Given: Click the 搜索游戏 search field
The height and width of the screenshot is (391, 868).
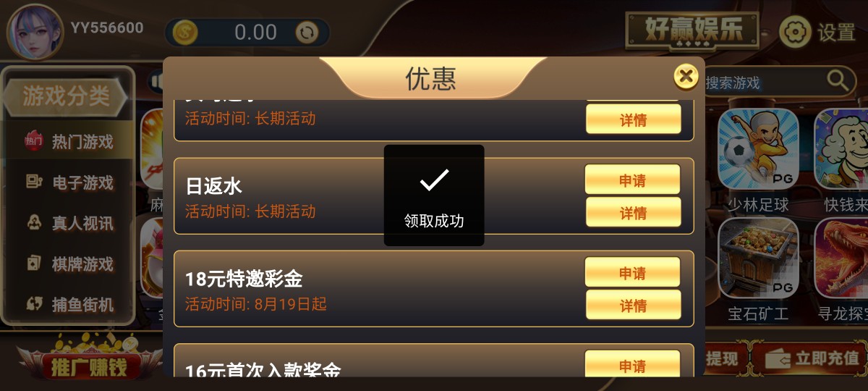Looking at the screenshot, I should point(763,82).
